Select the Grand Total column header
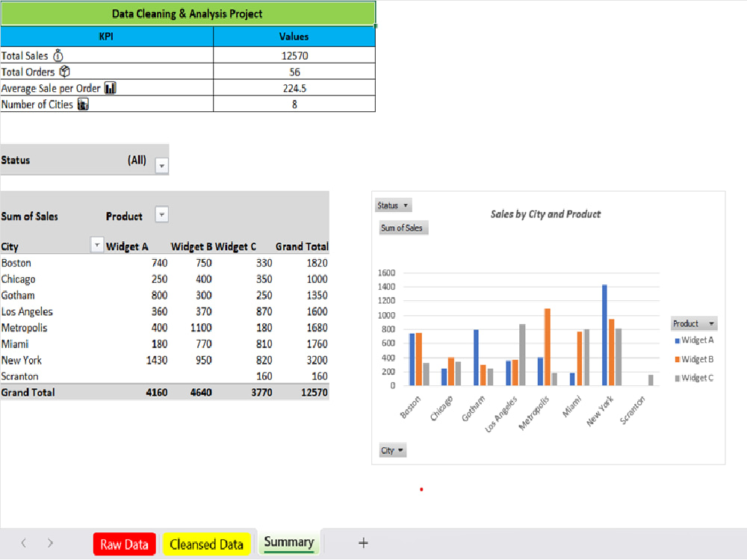747x560 pixels. (x=302, y=246)
